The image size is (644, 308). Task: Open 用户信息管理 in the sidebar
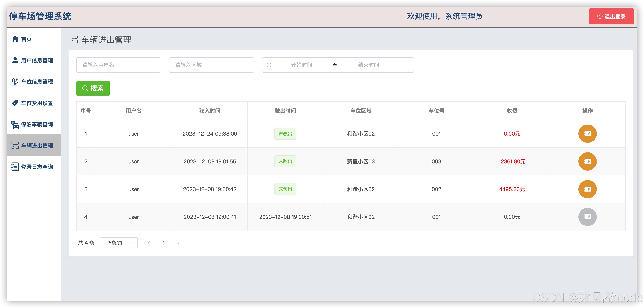click(x=37, y=60)
